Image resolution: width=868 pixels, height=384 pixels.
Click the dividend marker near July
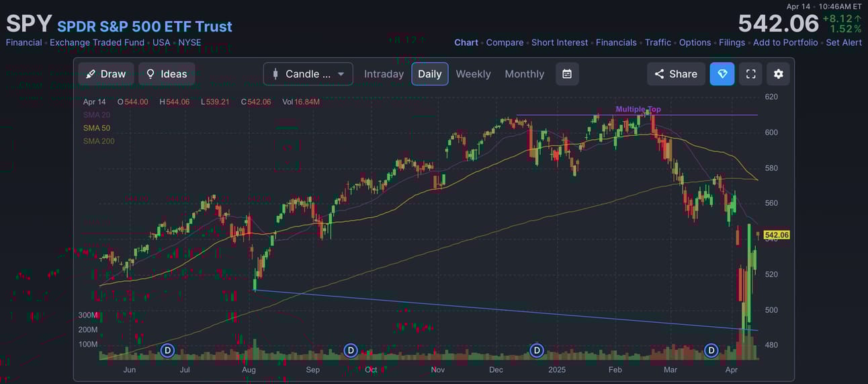168,350
